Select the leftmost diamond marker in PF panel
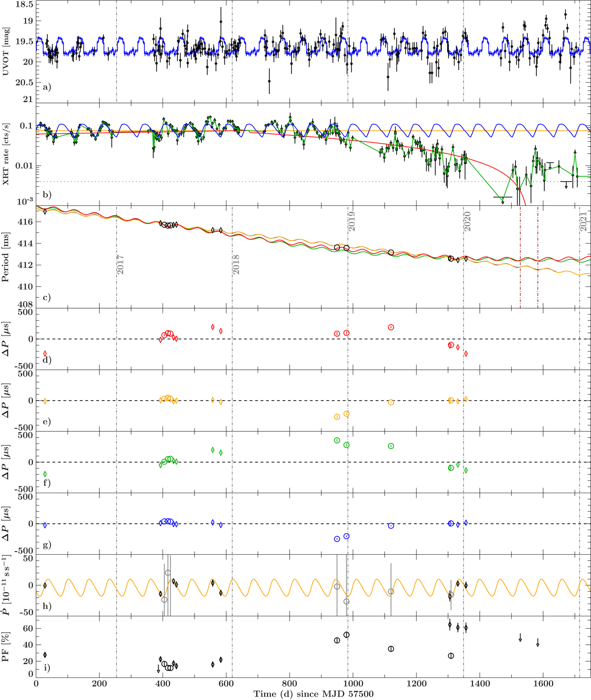 tap(45, 655)
